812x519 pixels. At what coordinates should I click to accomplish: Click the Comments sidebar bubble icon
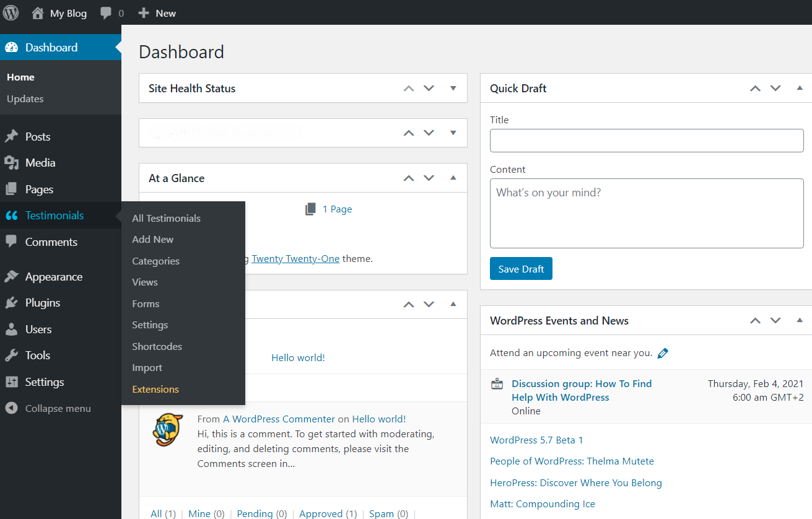coord(11,242)
